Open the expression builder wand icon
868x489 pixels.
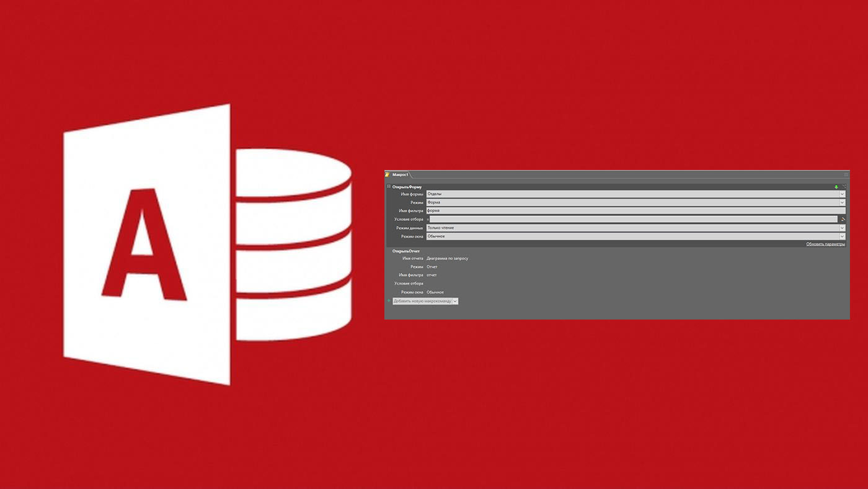pyautogui.click(x=843, y=219)
